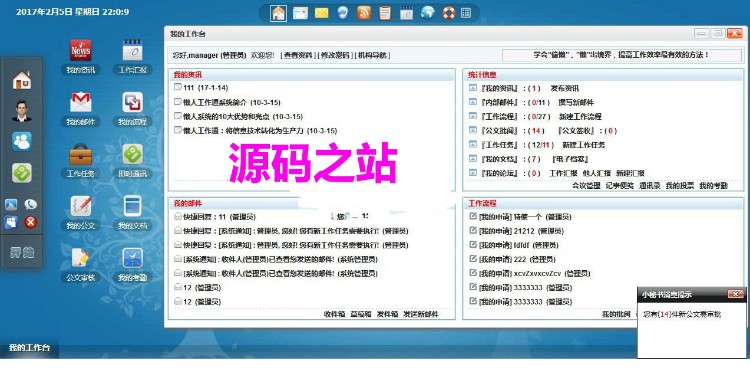Click the postcard icon in top dock

[300, 13]
